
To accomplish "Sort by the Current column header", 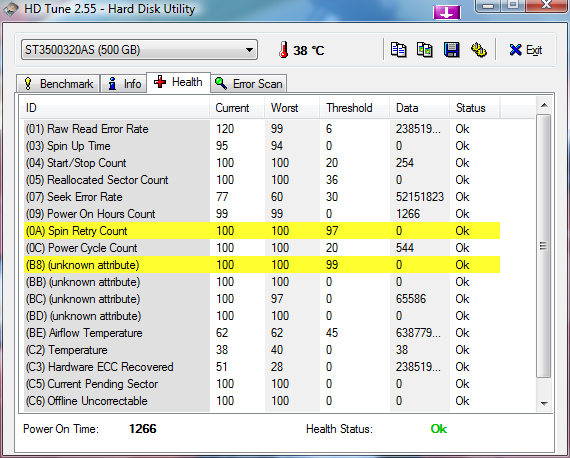I will [x=237, y=108].
